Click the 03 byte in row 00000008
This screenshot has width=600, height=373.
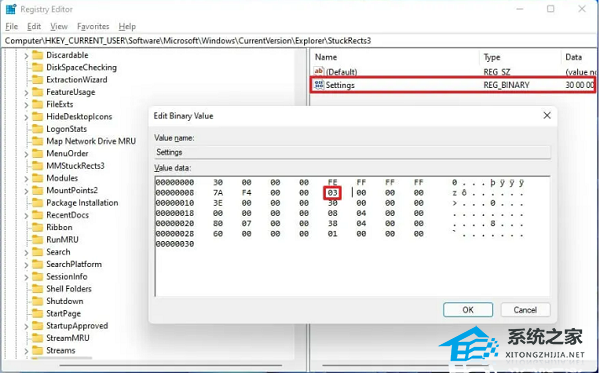pos(333,192)
